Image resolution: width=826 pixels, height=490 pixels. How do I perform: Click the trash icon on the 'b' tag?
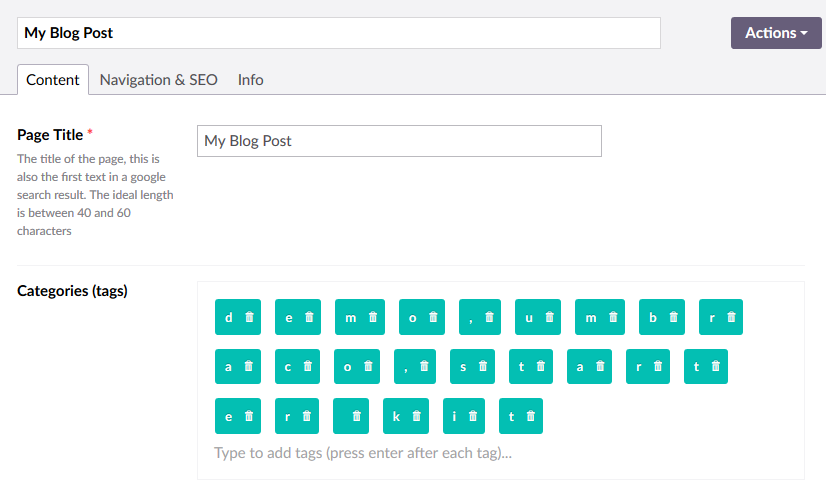(674, 317)
